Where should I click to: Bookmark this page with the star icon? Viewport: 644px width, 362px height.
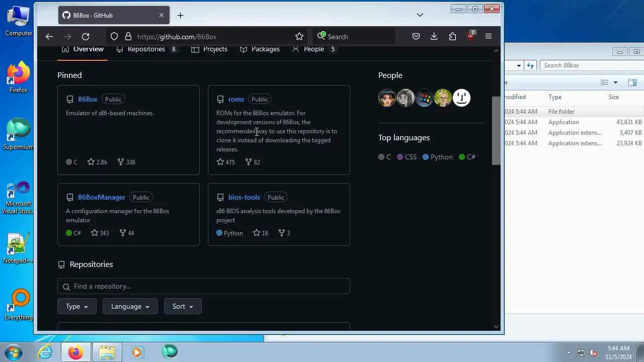299,36
